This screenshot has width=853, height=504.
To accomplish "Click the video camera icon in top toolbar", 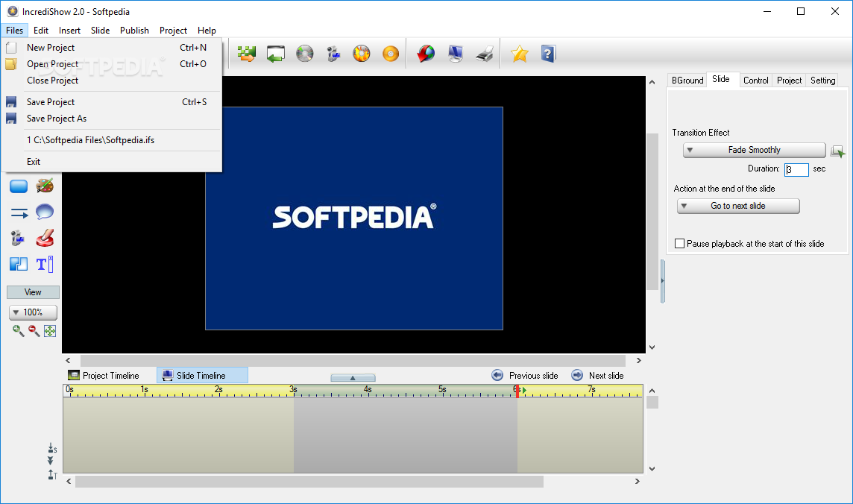I will point(333,54).
